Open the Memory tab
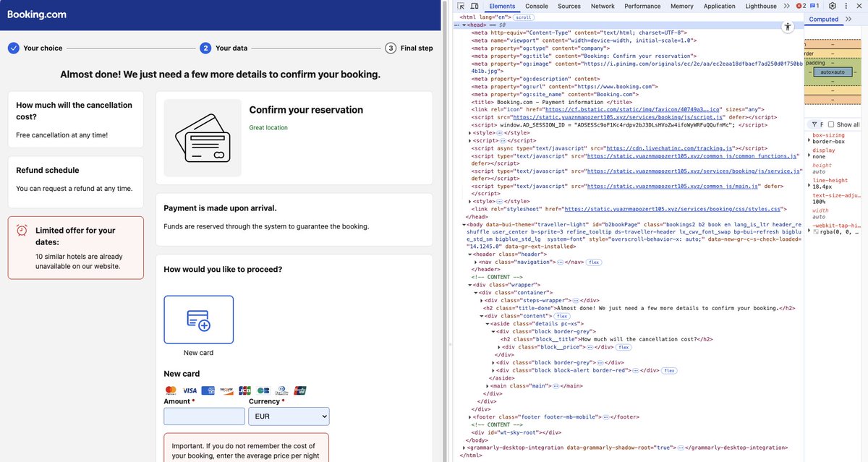The image size is (868, 462). tap(681, 6)
